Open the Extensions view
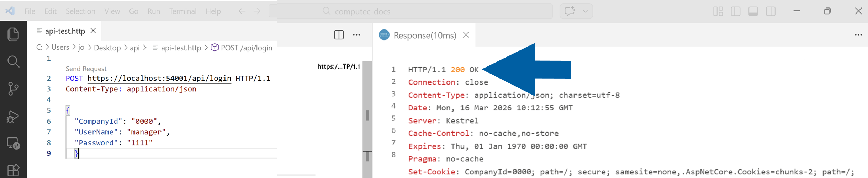This screenshot has width=868, height=178. click(13, 170)
